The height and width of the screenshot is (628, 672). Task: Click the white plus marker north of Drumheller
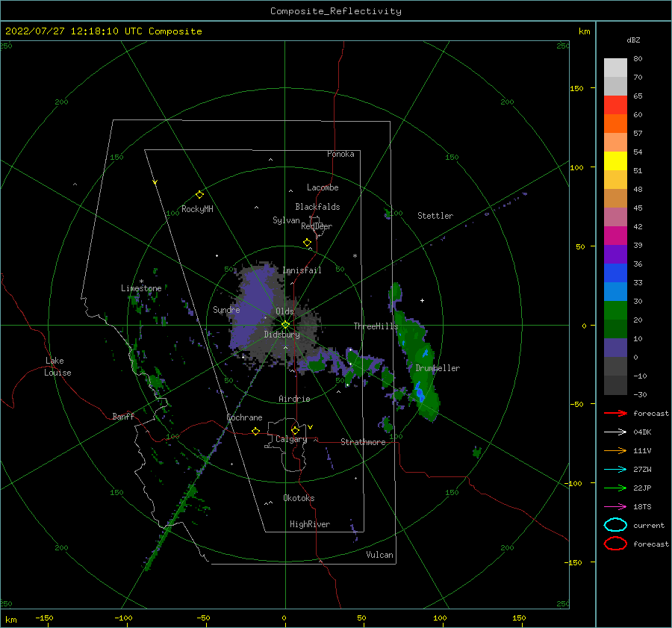(x=422, y=300)
